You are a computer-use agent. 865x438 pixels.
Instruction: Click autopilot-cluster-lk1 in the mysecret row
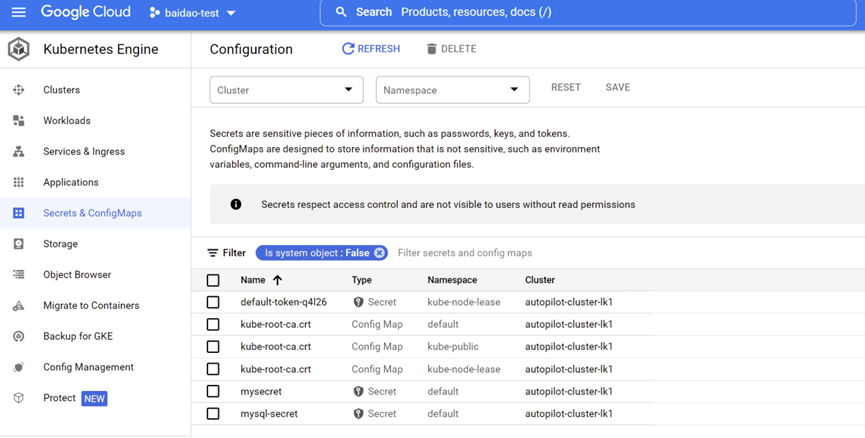(x=569, y=391)
